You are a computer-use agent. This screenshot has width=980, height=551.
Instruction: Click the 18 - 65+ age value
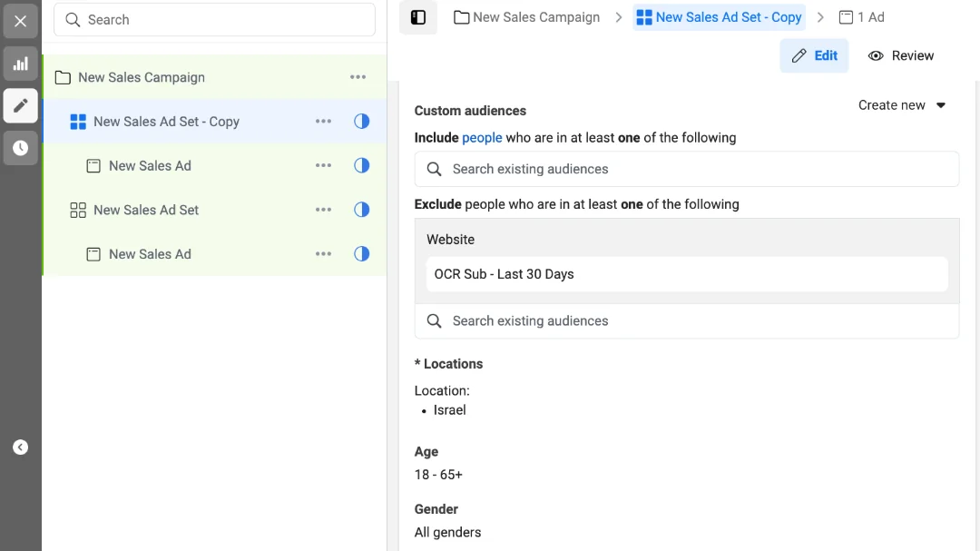[438, 475]
